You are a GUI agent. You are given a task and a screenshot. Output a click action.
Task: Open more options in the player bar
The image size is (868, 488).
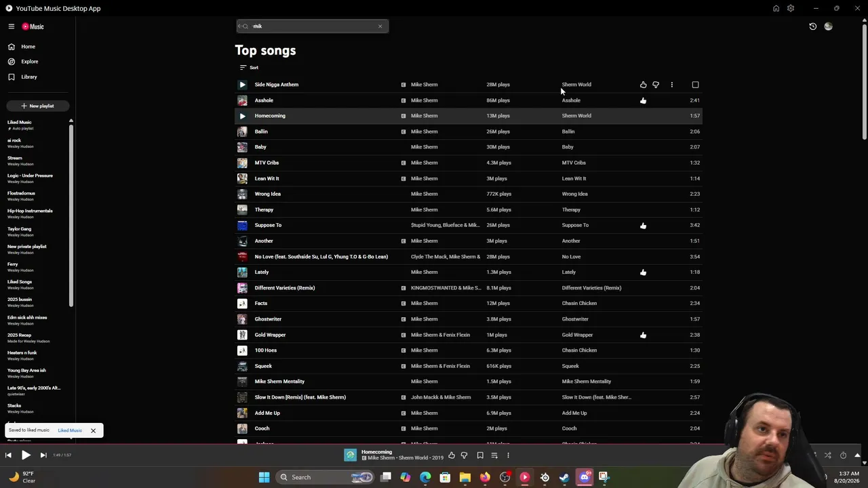click(508, 455)
